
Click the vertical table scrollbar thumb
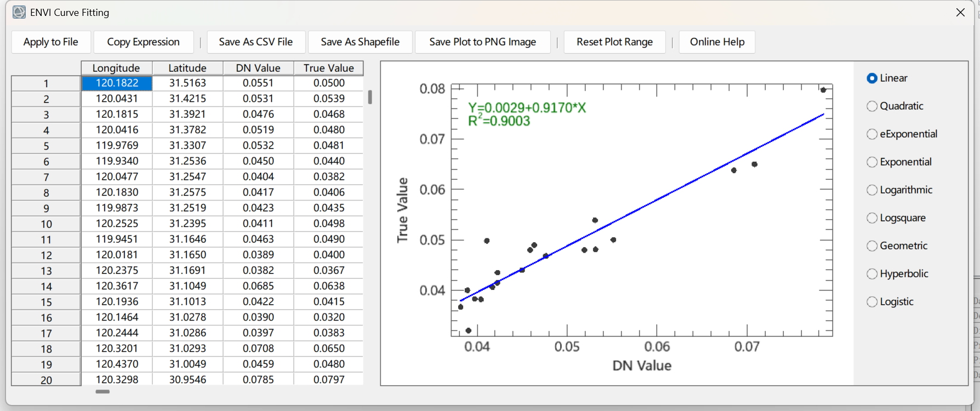click(370, 97)
